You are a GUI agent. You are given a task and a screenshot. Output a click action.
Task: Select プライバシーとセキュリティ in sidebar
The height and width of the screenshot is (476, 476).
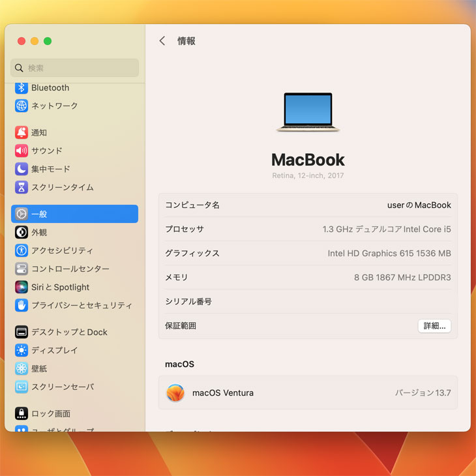[82, 305]
